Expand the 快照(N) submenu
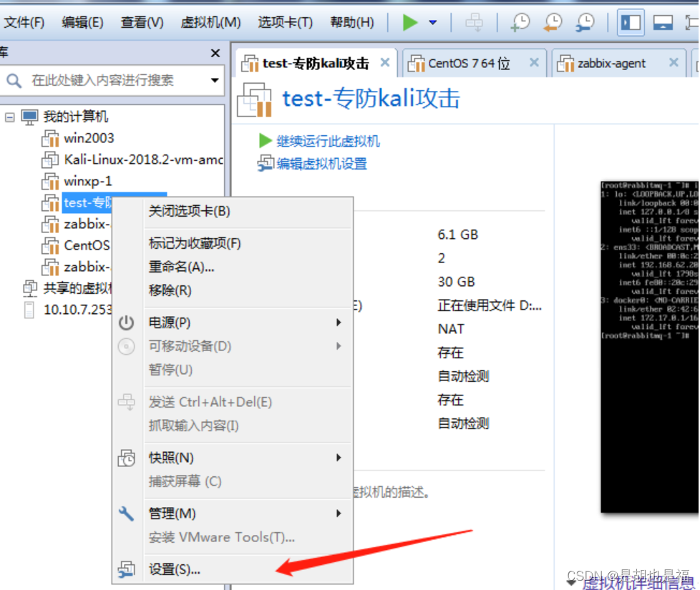The width and height of the screenshot is (700, 590). tap(248, 458)
